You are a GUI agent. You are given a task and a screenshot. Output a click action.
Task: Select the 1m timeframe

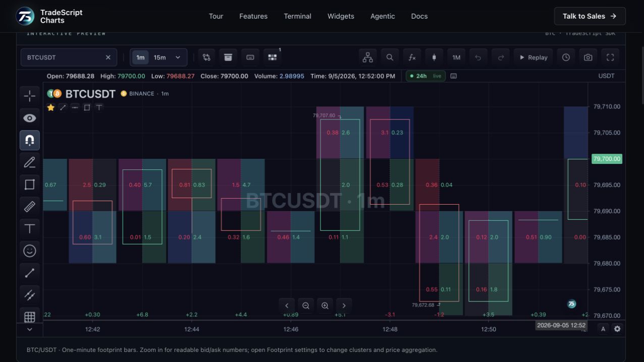point(140,57)
